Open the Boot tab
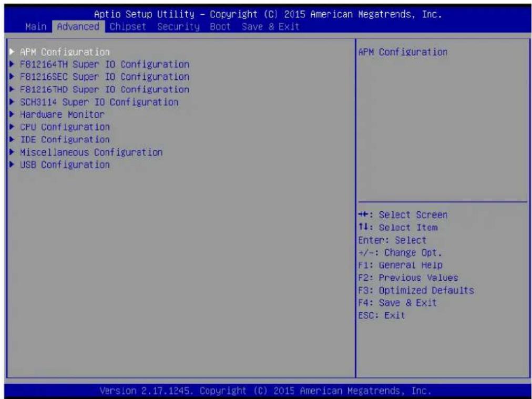The height and width of the screenshot is (399, 532). click(220, 26)
